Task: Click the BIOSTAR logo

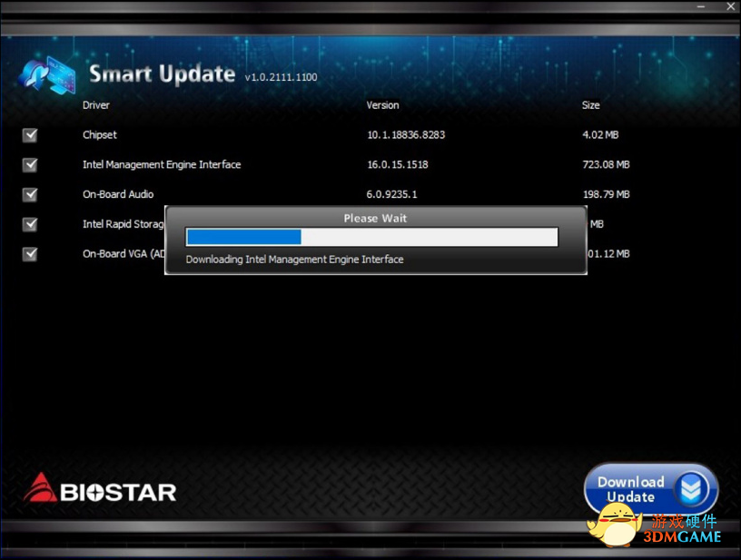Action: (x=100, y=488)
